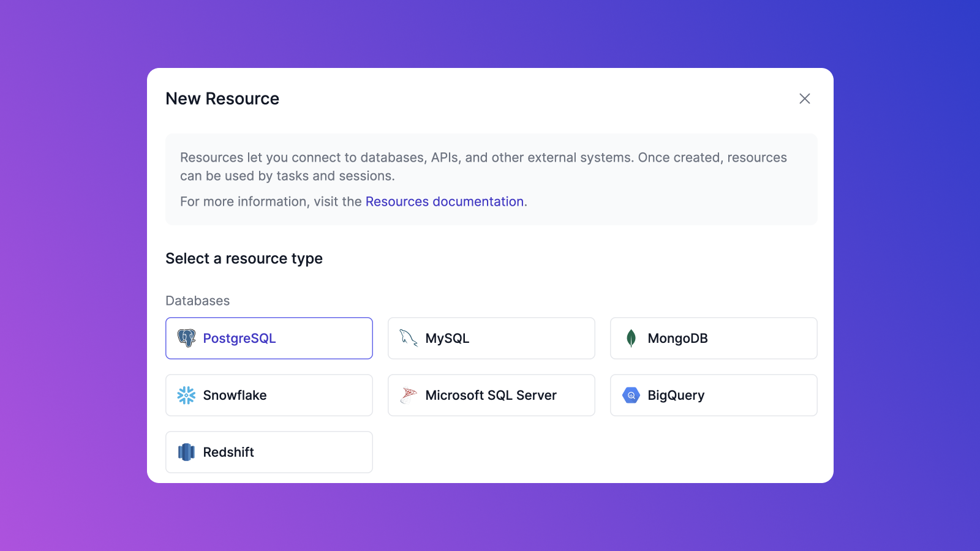This screenshot has height=551, width=980.
Task: Select the PostgreSQL label text
Action: click(x=239, y=338)
